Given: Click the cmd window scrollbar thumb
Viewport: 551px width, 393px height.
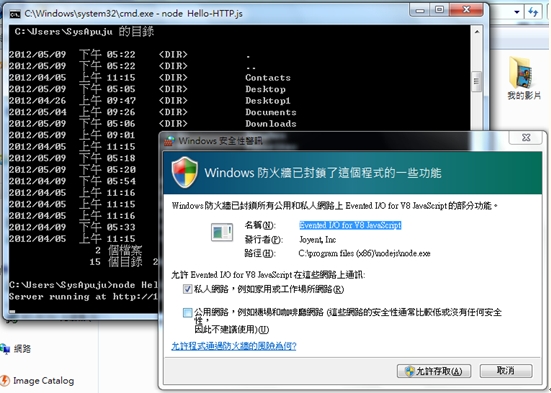Looking at the screenshot, I should [477, 81].
